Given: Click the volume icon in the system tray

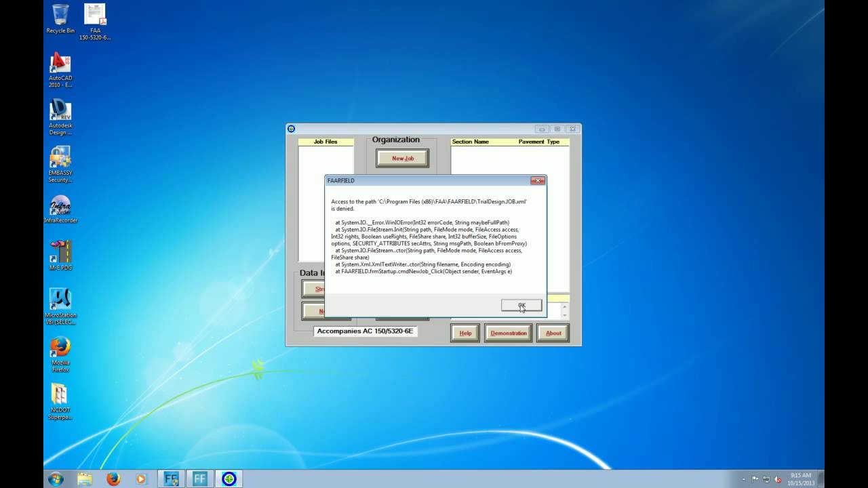Looking at the screenshot, I should [777, 479].
